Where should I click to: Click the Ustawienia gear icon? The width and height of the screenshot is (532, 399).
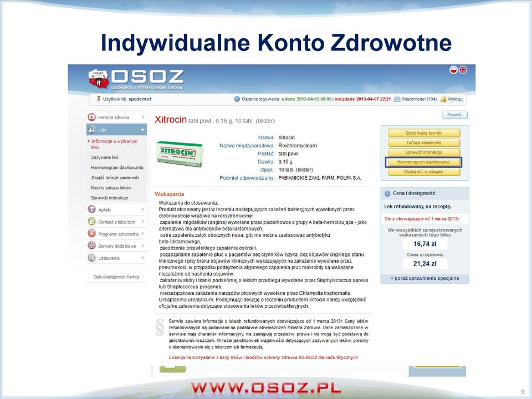[x=91, y=258]
